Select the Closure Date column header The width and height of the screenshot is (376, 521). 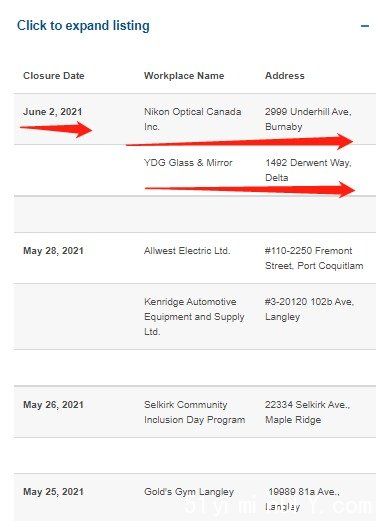click(x=54, y=76)
